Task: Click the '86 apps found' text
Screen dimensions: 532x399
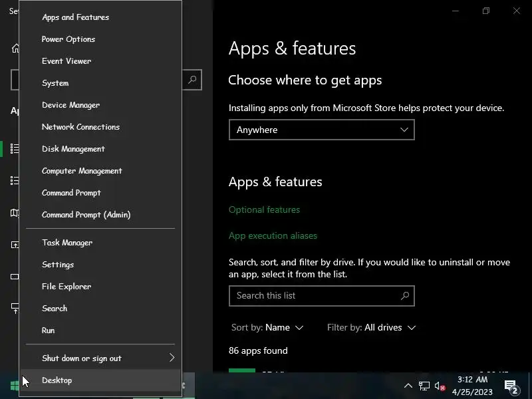Action: (258, 350)
